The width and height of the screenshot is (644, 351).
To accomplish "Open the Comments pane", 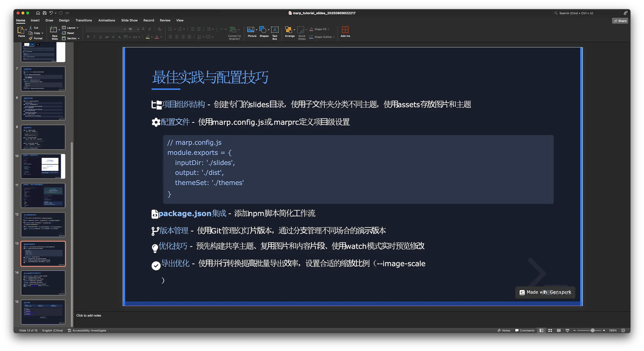I will click(x=525, y=330).
